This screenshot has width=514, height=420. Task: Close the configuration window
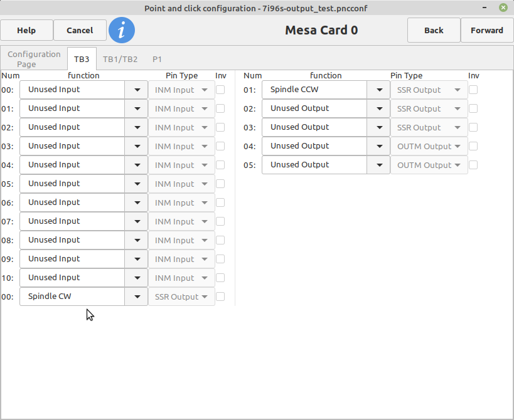point(503,8)
